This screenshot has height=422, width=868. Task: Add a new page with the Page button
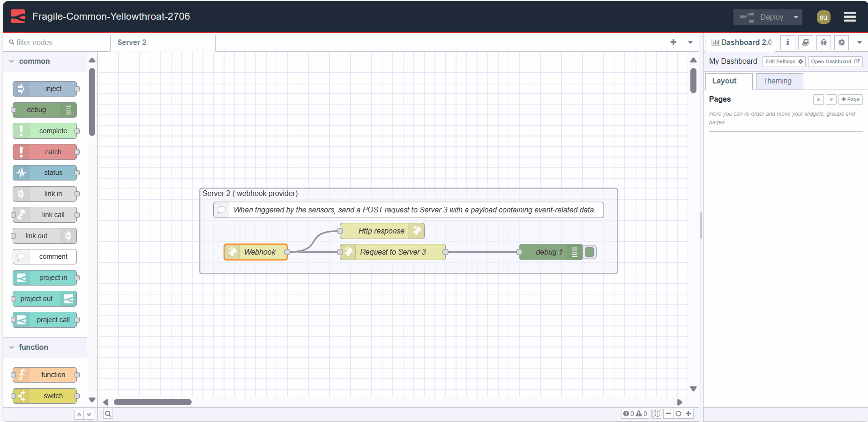[851, 99]
